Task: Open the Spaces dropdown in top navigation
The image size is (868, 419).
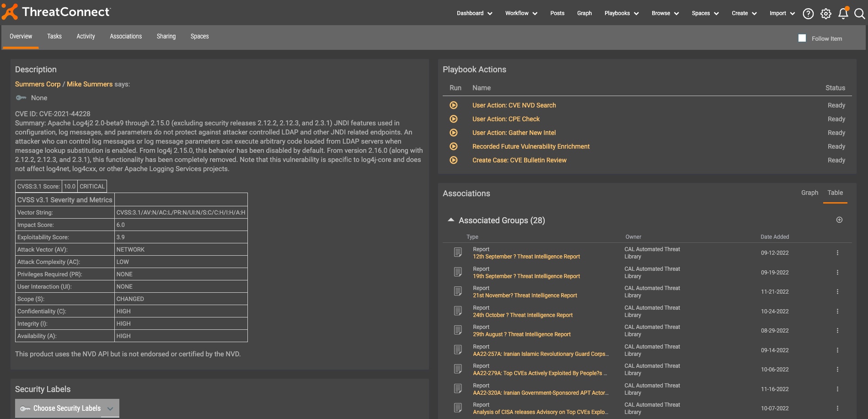Action: [x=705, y=13]
